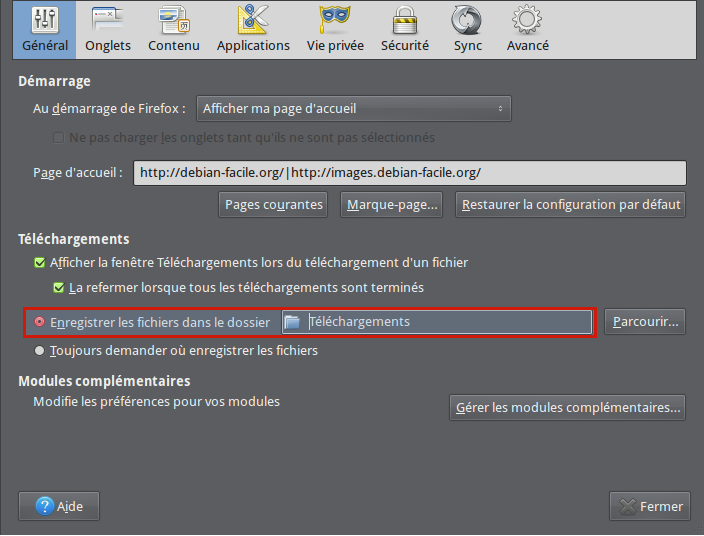Click the Marque-page… button

(x=392, y=205)
